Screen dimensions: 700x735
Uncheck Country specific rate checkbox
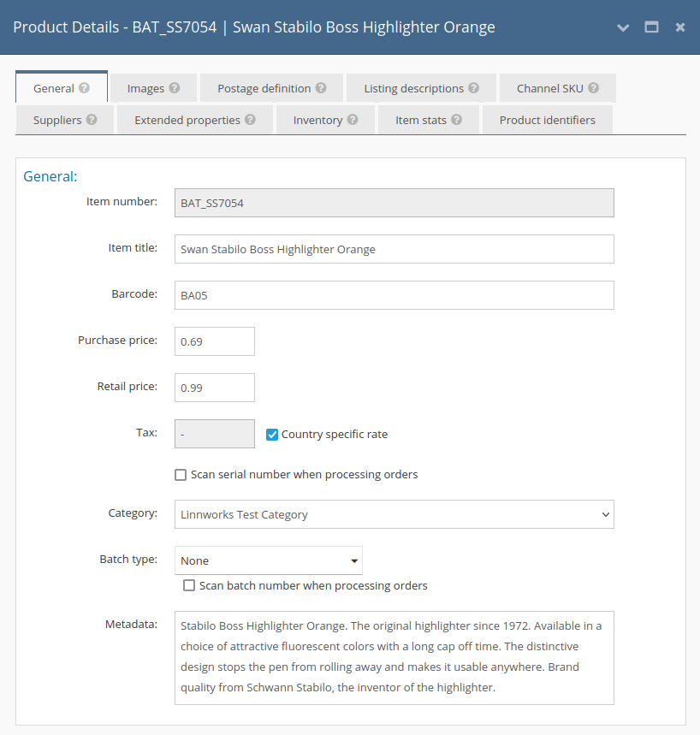(x=272, y=435)
